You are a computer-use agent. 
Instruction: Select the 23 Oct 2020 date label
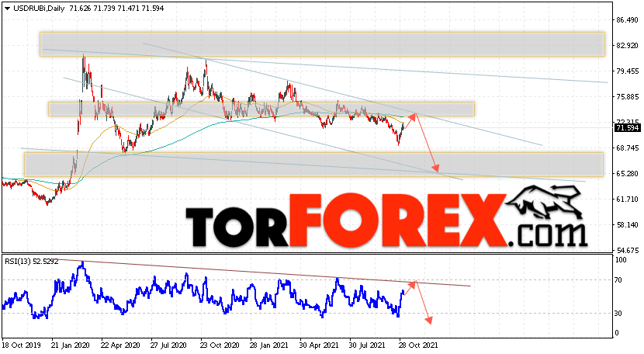(x=220, y=345)
